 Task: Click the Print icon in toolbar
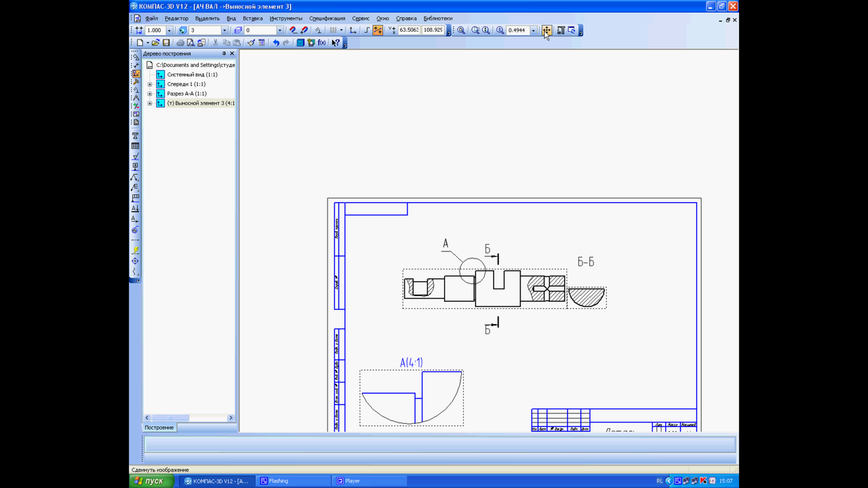coord(180,43)
